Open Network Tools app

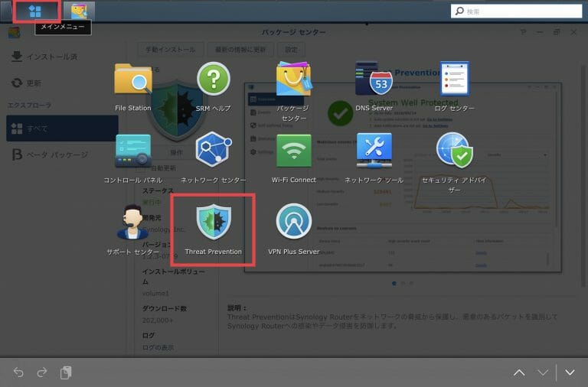374,158
